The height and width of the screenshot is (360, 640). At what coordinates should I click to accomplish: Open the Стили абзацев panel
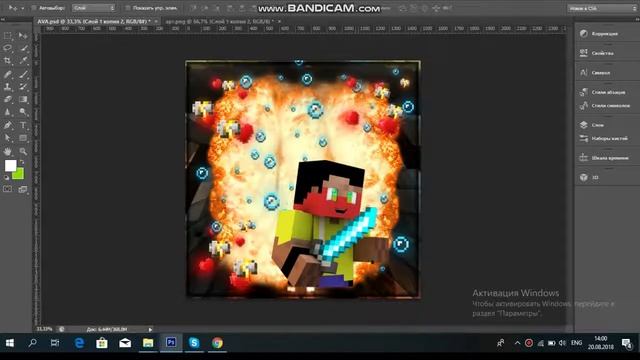pos(607,92)
